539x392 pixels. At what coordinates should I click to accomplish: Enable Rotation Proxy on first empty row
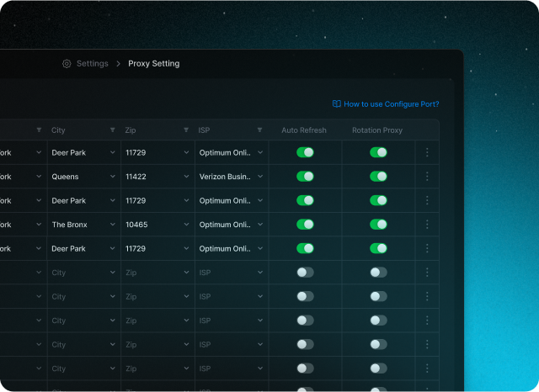pyautogui.click(x=378, y=273)
